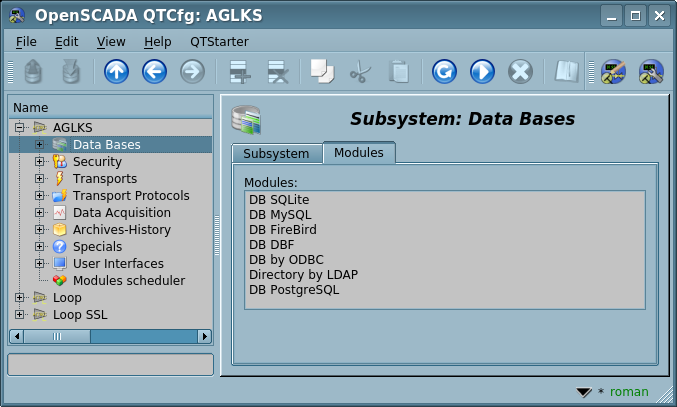Click the Add item toolbar icon
Screen dimensions: 677x407
(x=239, y=72)
